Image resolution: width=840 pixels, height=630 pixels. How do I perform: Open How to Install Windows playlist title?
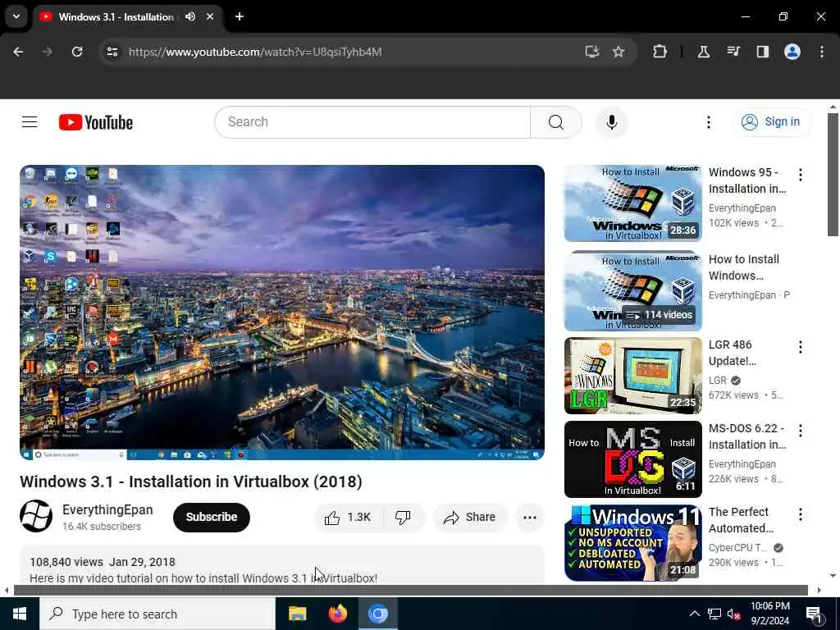[x=743, y=267]
